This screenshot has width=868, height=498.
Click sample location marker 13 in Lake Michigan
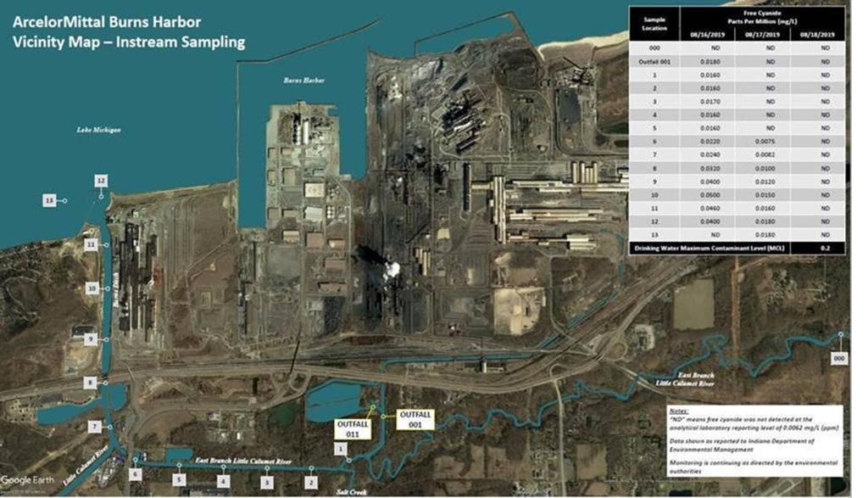coord(50,200)
